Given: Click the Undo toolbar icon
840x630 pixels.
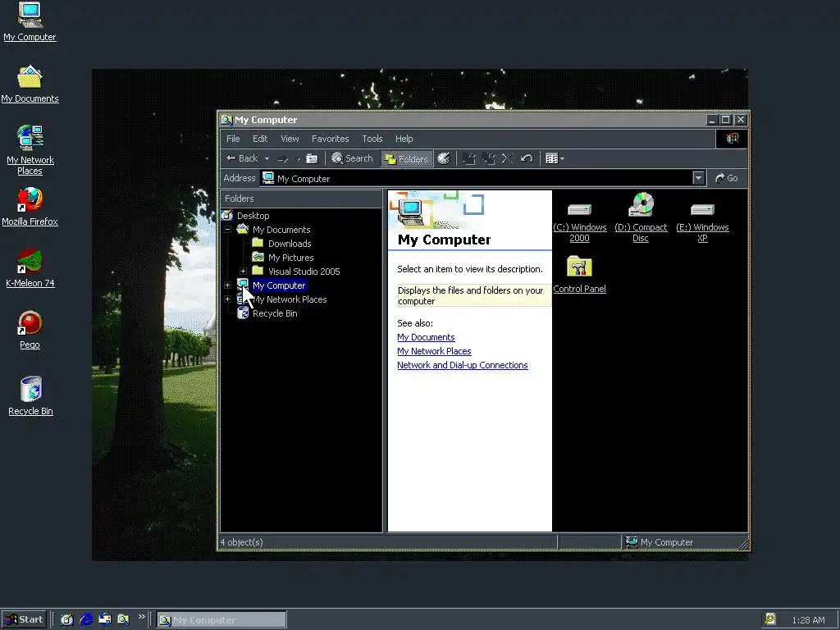Looking at the screenshot, I should [527, 158].
